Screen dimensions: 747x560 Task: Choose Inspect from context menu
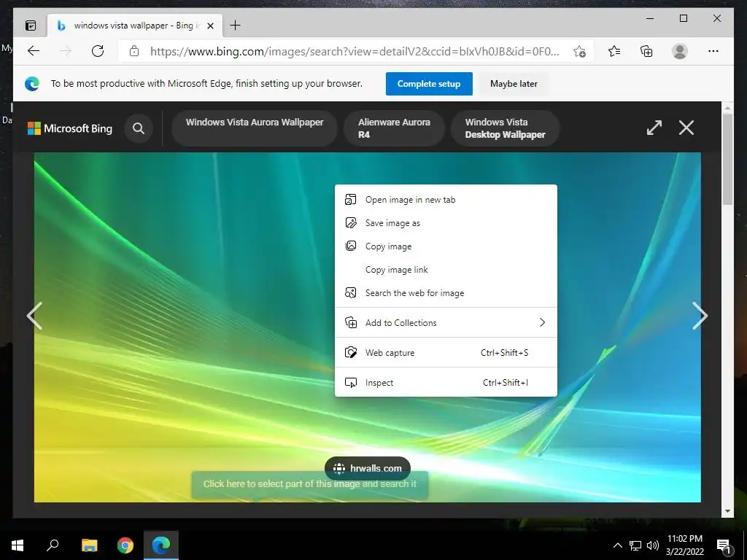click(x=446, y=382)
